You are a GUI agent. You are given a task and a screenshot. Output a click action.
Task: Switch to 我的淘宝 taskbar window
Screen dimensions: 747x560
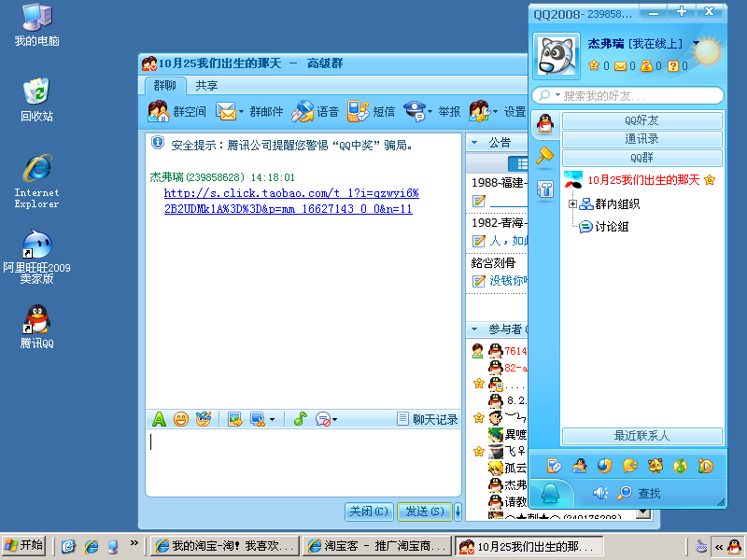click(225, 546)
